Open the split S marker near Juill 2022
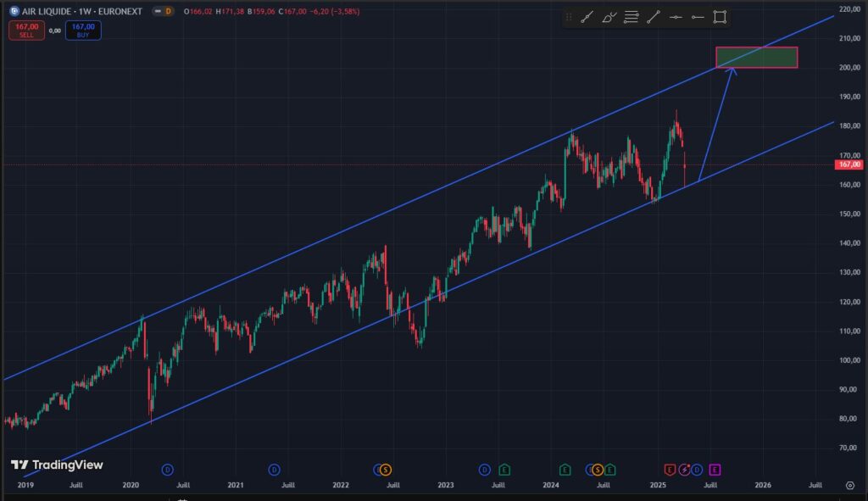Image resolution: width=868 pixels, height=501 pixels. [385, 469]
